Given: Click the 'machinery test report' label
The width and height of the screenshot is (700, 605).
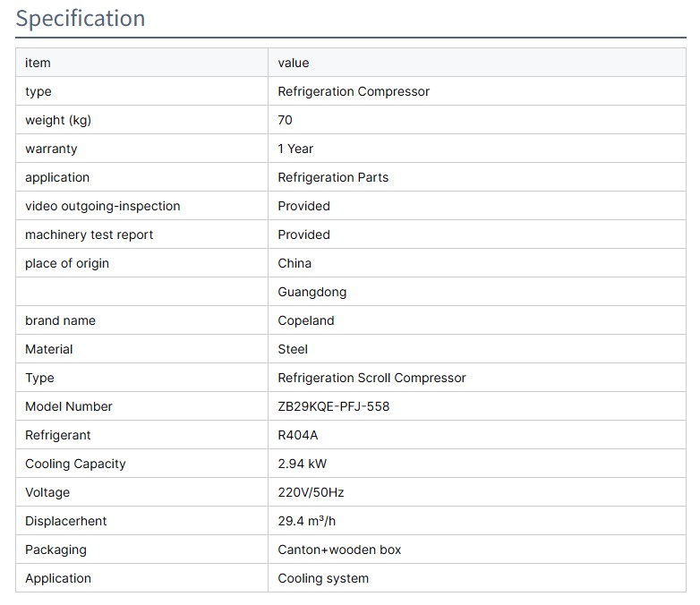Looking at the screenshot, I should point(90,234).
